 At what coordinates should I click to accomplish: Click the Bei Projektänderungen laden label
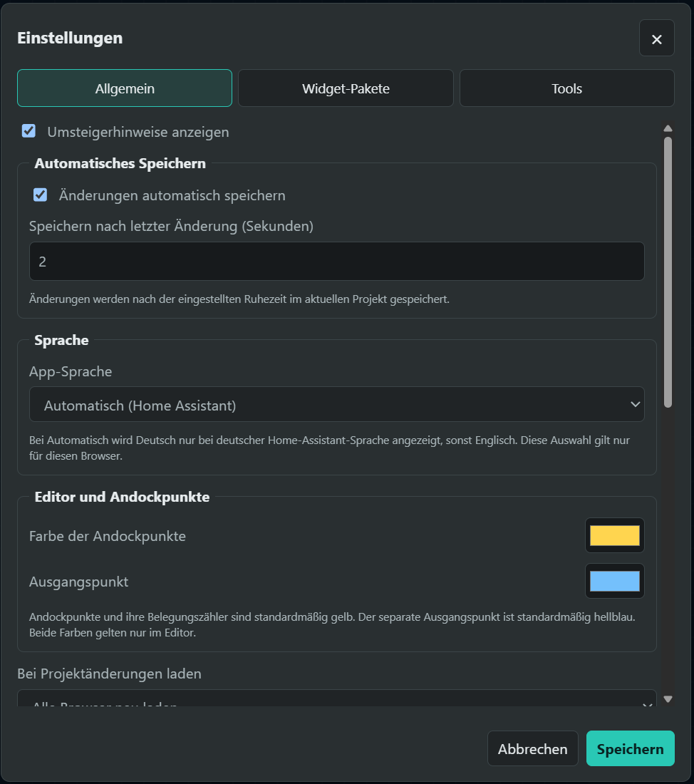pos(110,674)
